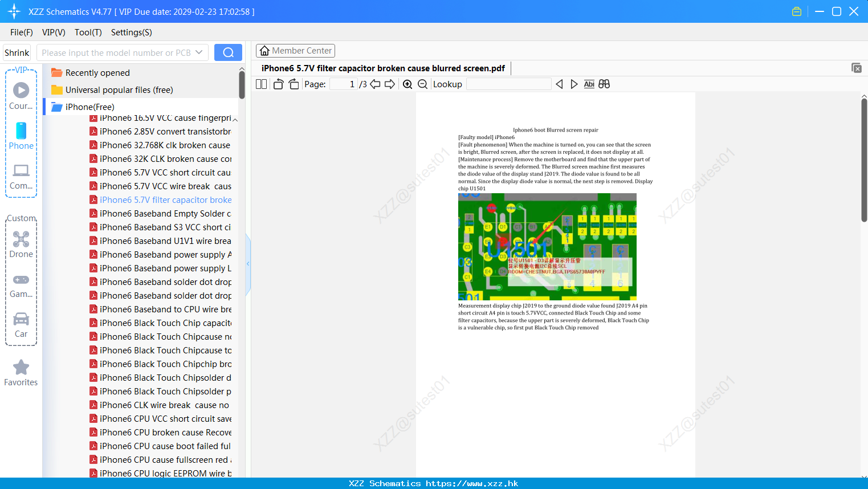Open Favorites star
This screenshot has width=868, height=489.
pyautogui.click(x=21, y=373)
